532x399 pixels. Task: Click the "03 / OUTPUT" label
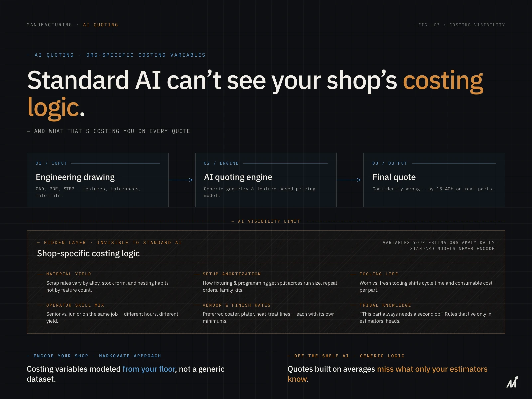(390, 163)
